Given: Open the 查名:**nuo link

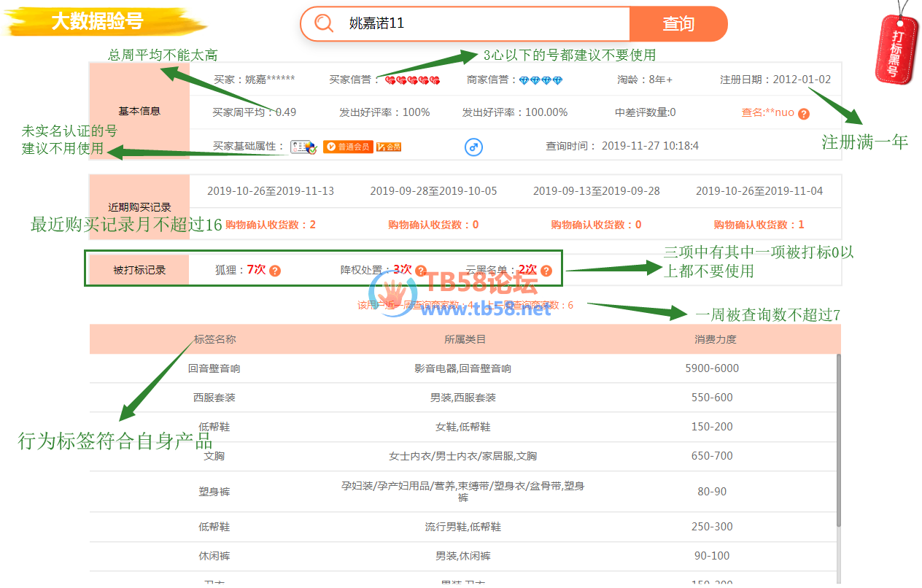Looking at the screenshot, I should [767, 113].
